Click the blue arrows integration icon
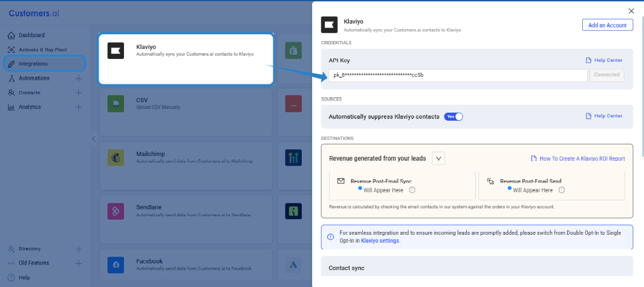Screen dimensions: 644x287 pyautogui.click(x=293, y=157)
